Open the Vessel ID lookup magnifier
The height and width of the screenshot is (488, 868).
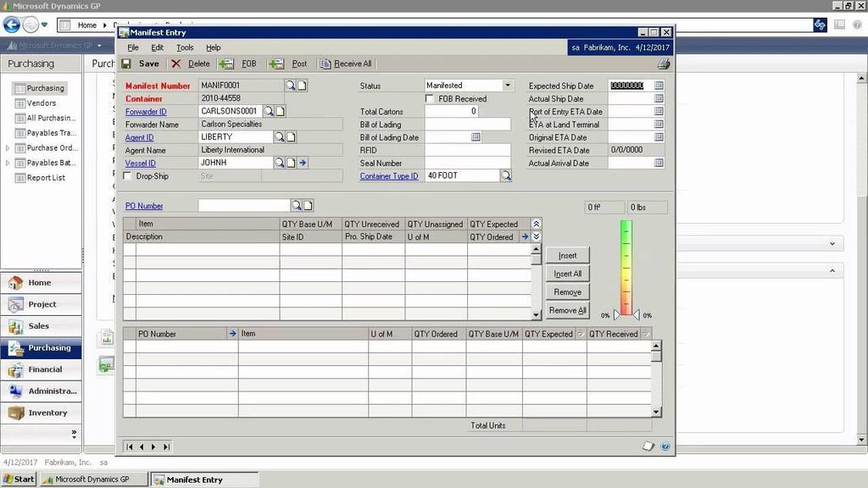pos(279,163)
